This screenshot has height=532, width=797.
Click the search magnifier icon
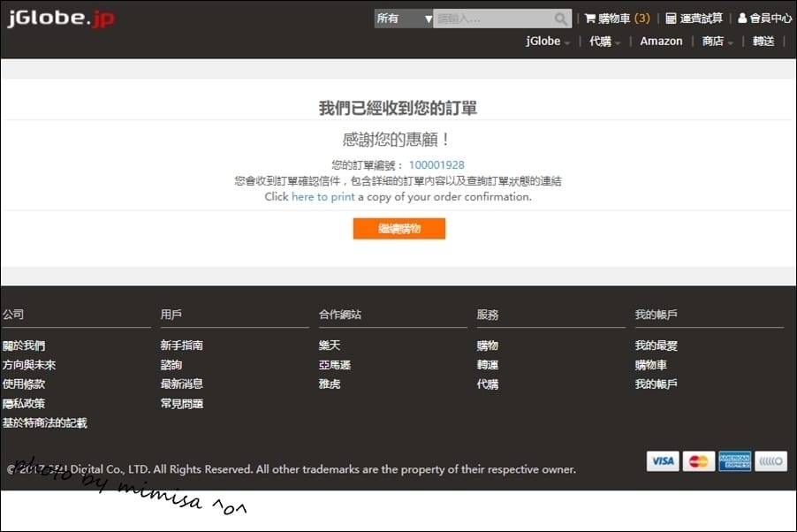560,18
